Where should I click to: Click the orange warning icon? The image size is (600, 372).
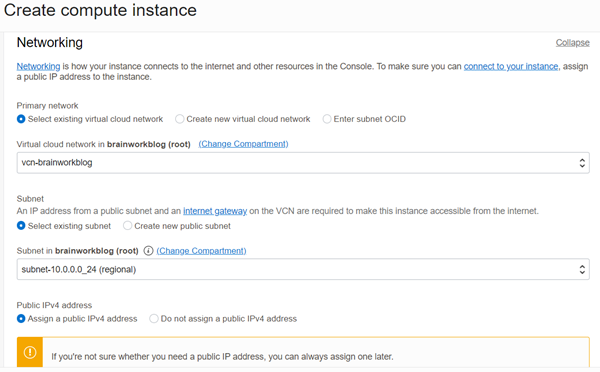tap(30, 352)
